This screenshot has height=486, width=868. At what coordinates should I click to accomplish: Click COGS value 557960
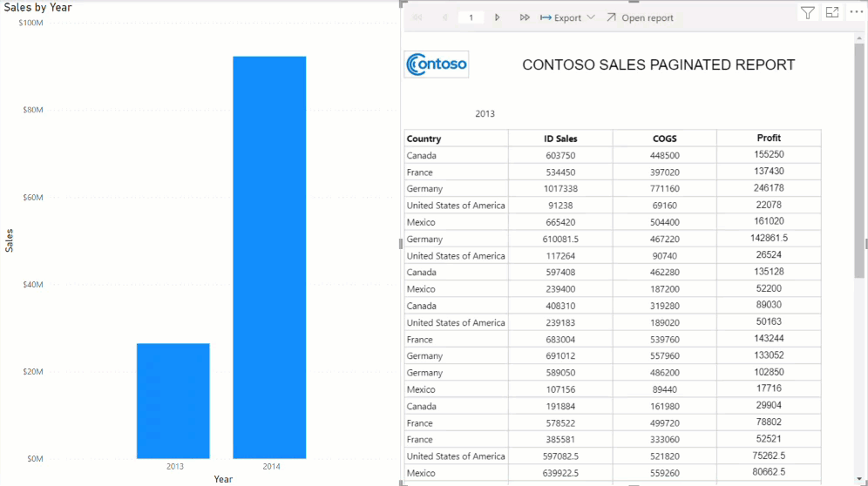pos(664,356)
